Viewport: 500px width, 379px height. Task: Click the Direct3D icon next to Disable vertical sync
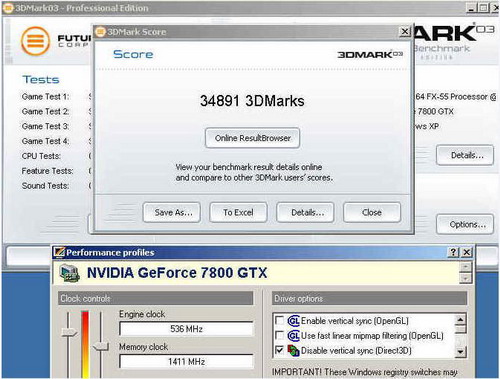coord(294,350)
